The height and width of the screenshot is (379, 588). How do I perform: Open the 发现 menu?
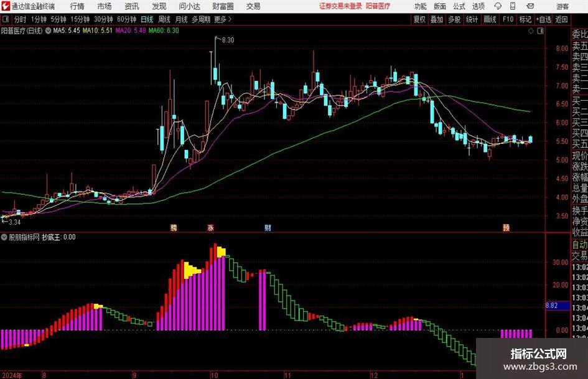click(x=159, y=6)
